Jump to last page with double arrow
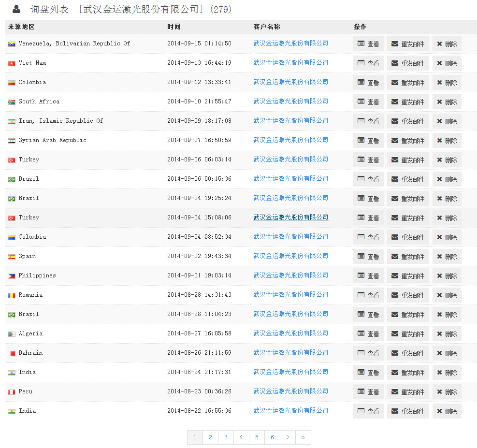Viewport: 477px width, 448px height. pyautogui.click(x=303, y=437)
